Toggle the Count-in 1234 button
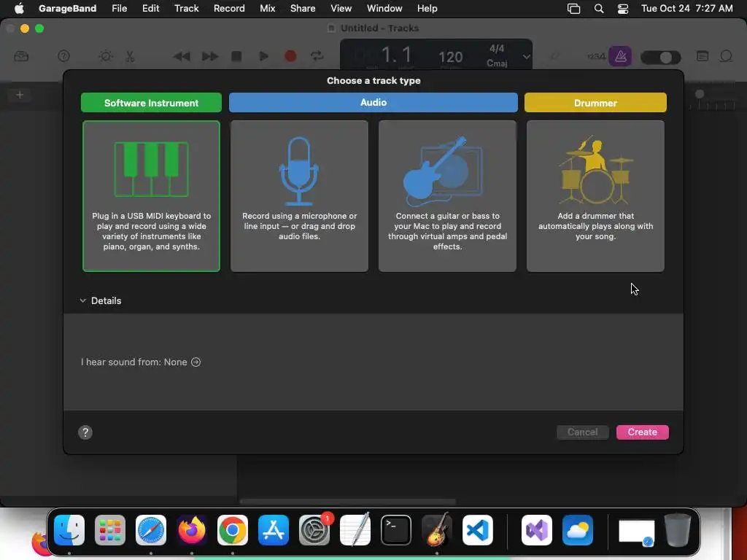Viewport: 747px width, 560px height. click(x=597, y=56)
